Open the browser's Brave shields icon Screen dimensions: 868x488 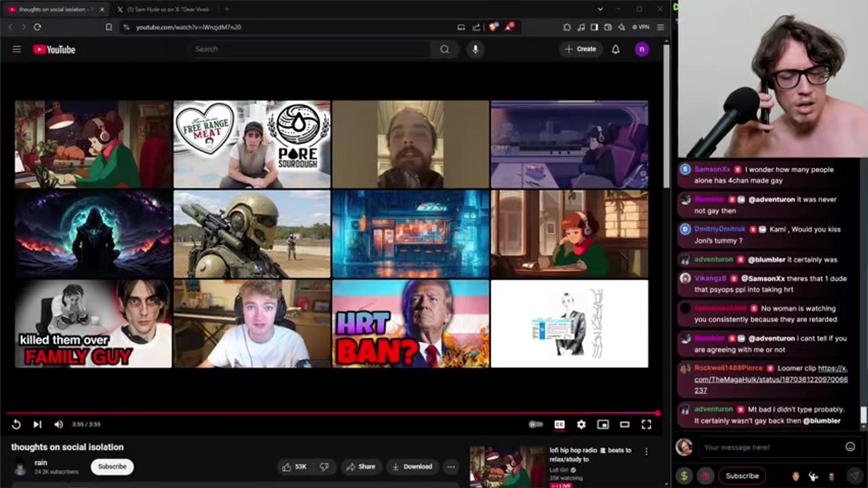(x=494, y=27)
